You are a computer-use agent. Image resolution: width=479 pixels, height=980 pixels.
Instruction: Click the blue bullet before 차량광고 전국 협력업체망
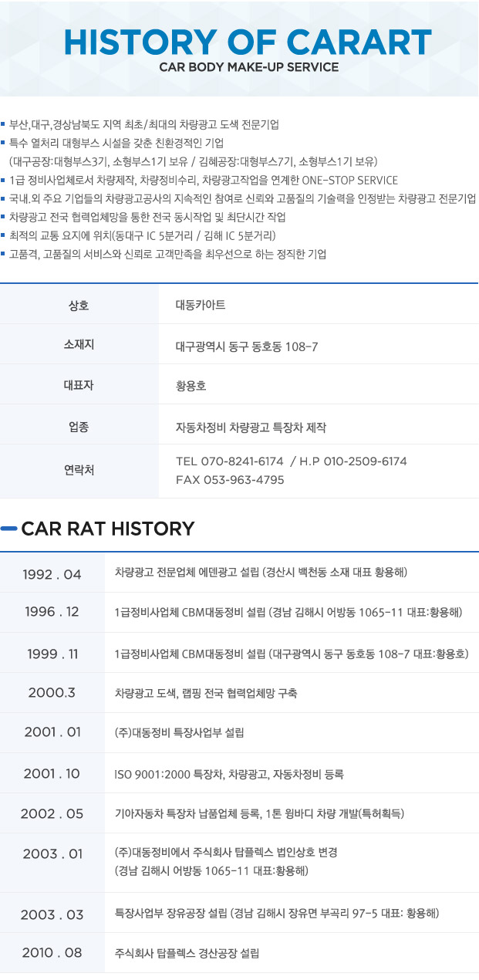4,217
